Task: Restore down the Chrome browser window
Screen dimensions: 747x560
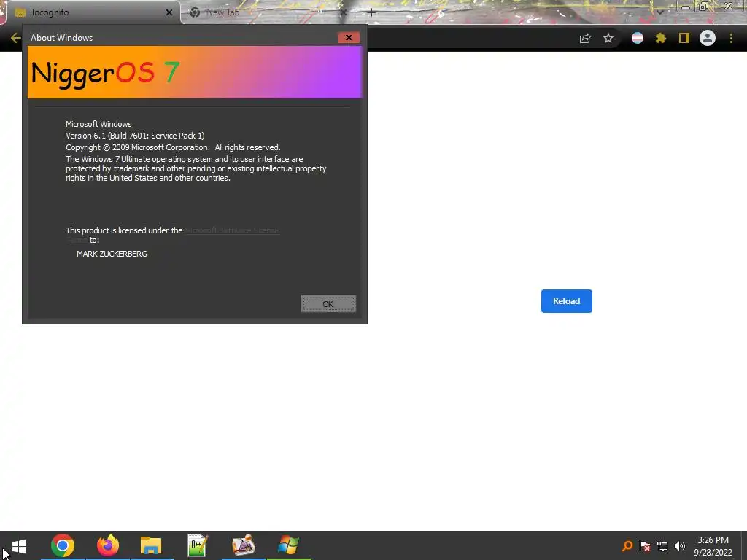Action: coord(703,6)
